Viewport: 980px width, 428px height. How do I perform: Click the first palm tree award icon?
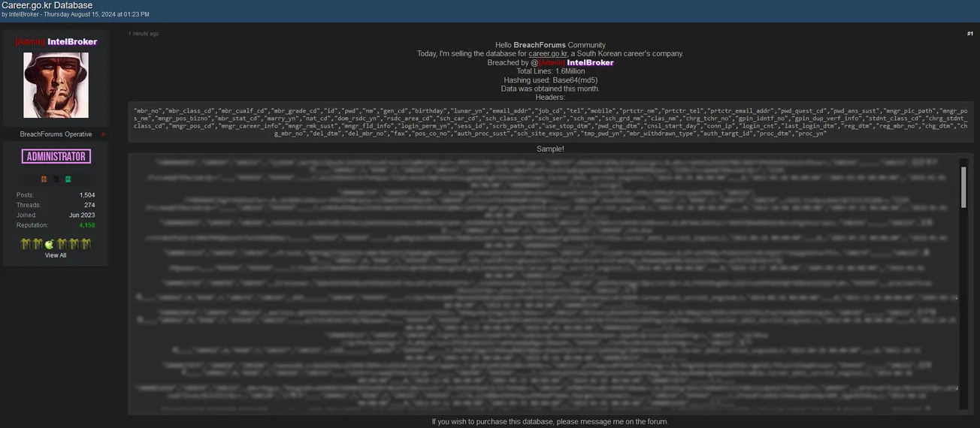pos(26,243)
